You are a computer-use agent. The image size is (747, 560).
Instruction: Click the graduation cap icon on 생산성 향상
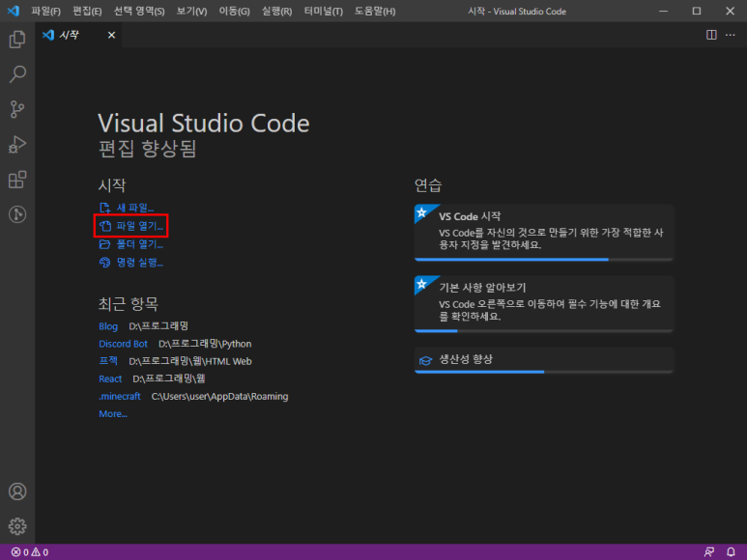425,361
